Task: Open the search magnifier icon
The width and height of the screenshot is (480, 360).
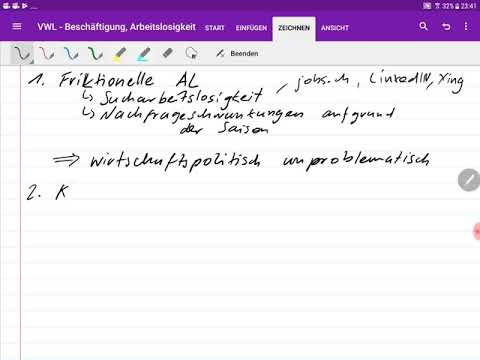Action: tap(423, 26)
